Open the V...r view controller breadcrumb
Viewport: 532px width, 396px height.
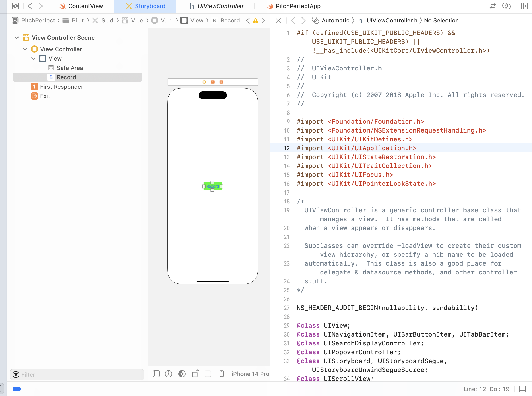[x=162, y=20]
